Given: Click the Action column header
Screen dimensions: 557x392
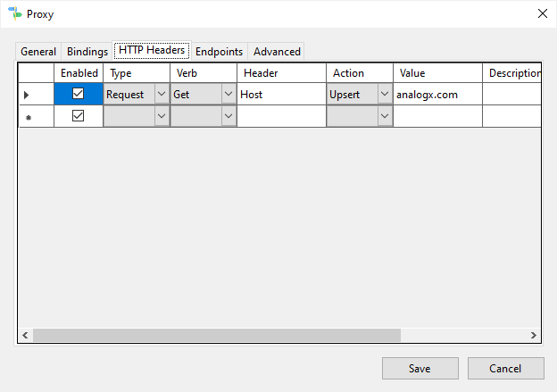Looking at the screenshot, I should click(360, 73).
